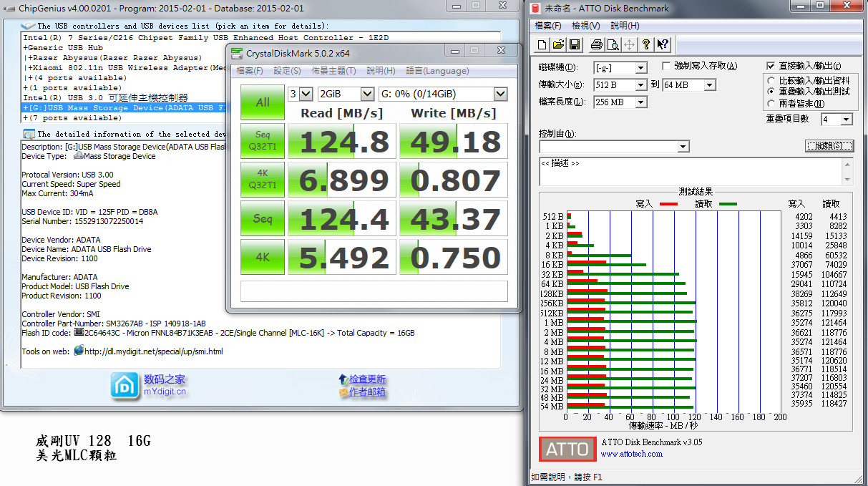Select the highlighted USB Mass Storage Device row

tap(125, 108)
